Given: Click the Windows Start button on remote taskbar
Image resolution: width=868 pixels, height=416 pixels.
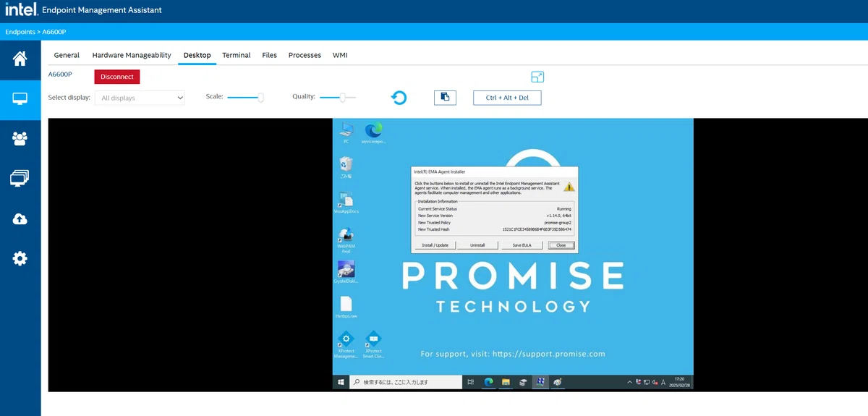Looking at the screenshot, I should (x=340, y=382).
